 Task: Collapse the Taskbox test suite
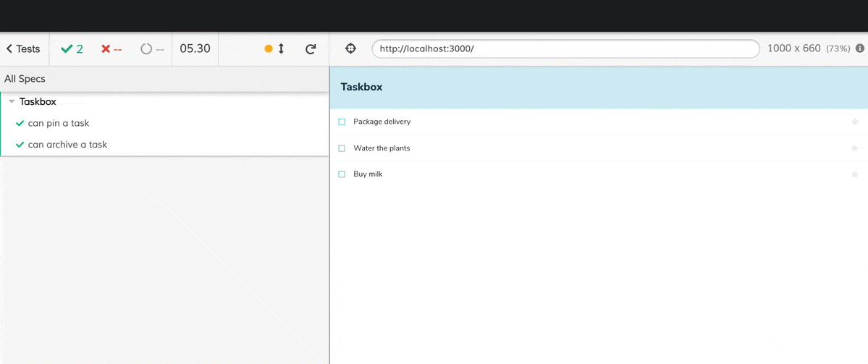click(x=12, y=102)
